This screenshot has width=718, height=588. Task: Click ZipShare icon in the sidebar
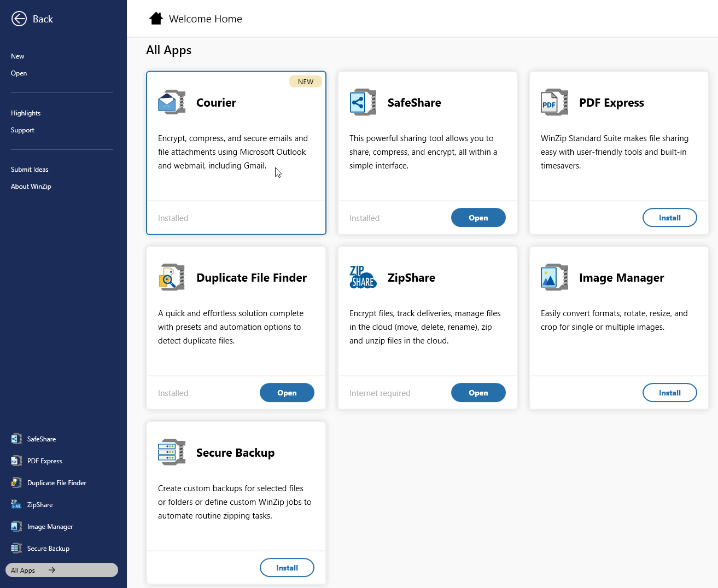click(x=16, y=504)
